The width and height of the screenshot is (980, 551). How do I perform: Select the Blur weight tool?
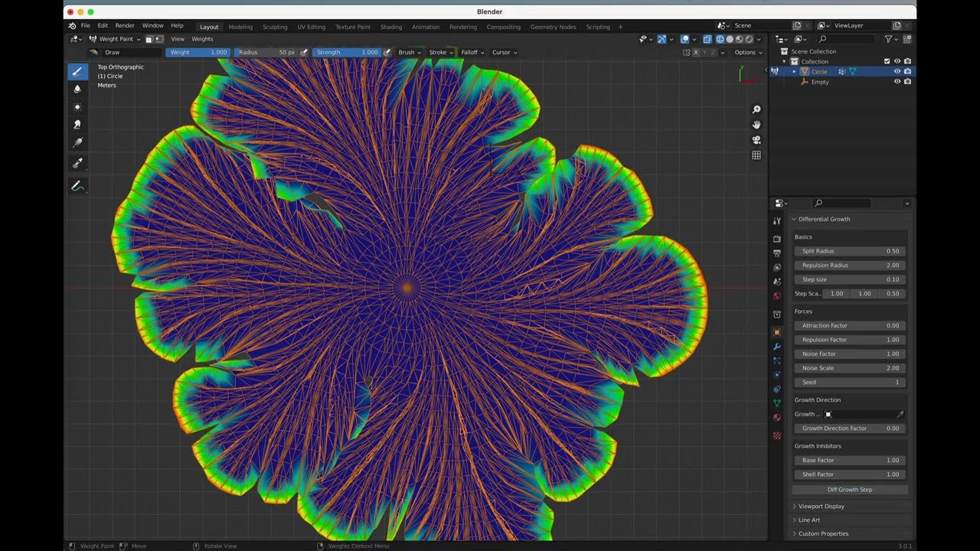pos(77,90)
